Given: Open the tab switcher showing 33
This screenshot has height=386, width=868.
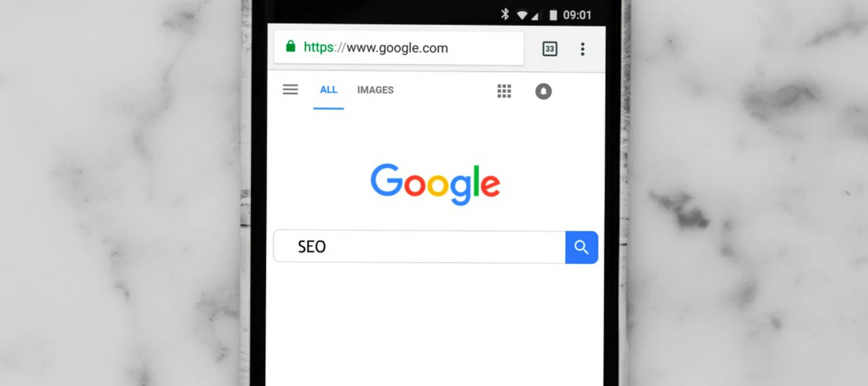Looking at the screenshot, I should (x=550, y=49).
